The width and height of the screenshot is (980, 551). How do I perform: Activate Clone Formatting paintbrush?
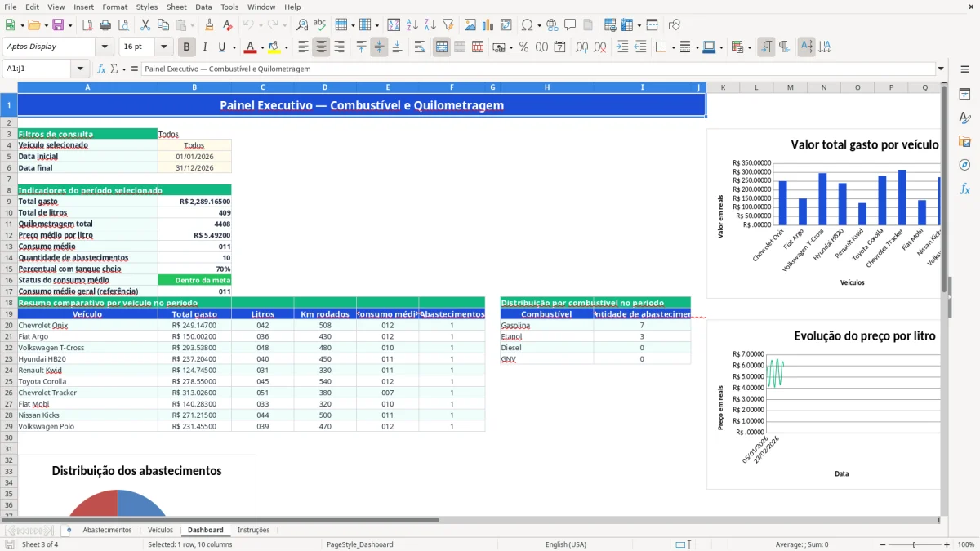tap(209, 25)
